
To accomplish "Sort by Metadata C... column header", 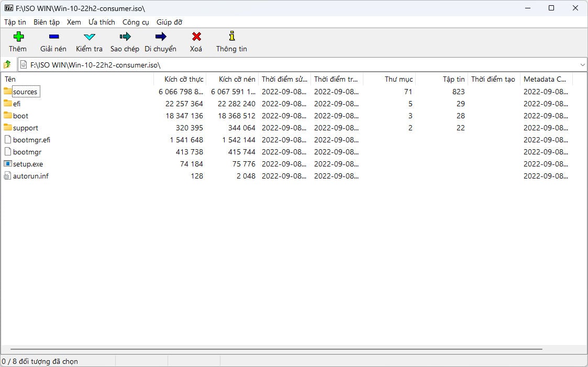I will (547, 79).
